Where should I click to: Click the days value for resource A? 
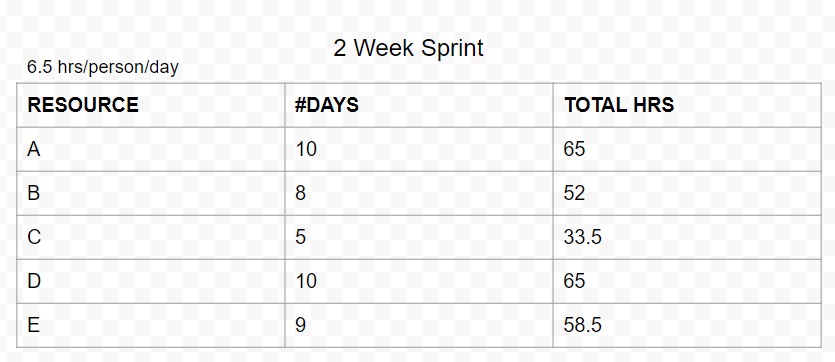(x=306, y=149)
